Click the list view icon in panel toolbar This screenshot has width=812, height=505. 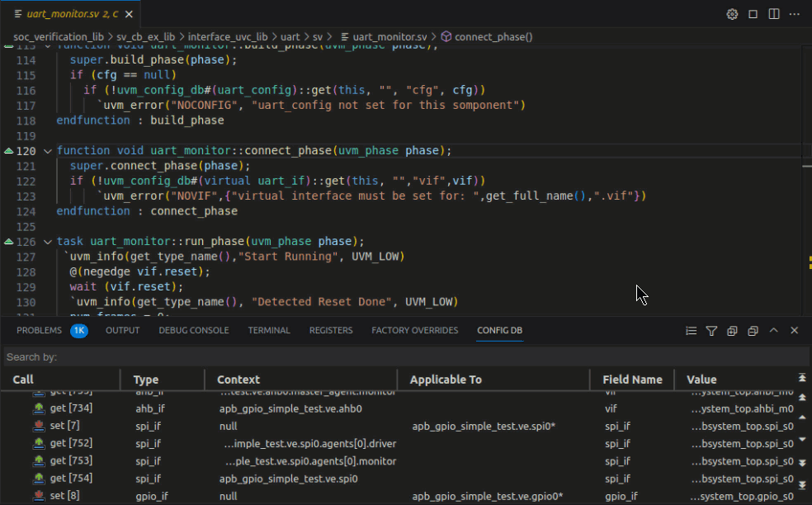pos(691,330)
